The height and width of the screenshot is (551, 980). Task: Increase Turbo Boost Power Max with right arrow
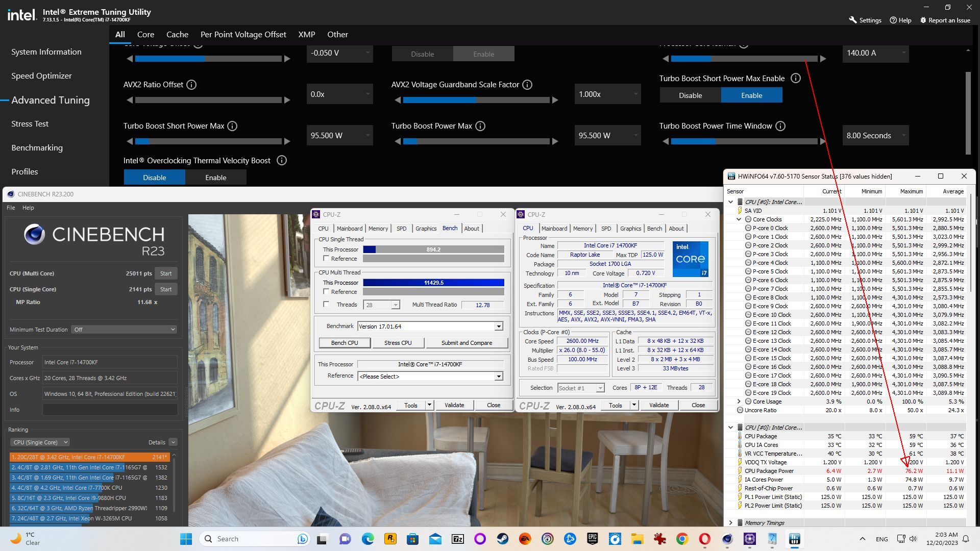click(555, 141)
